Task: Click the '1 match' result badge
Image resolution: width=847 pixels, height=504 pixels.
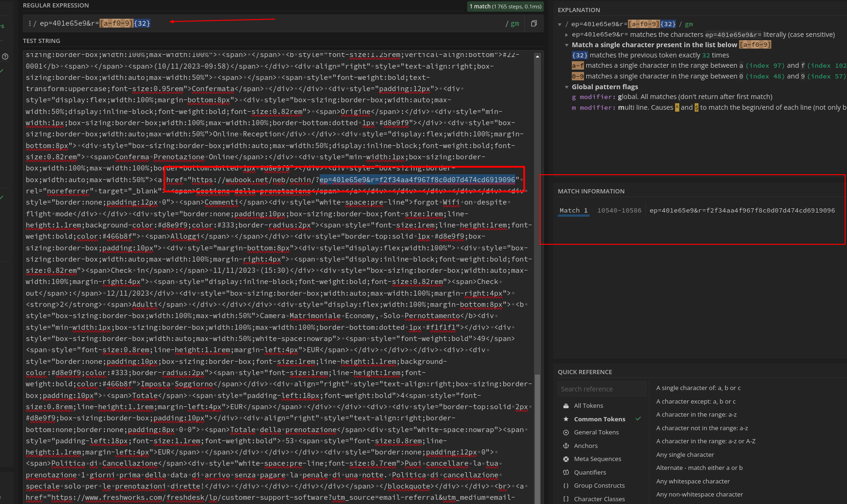Action: point(505,7)
